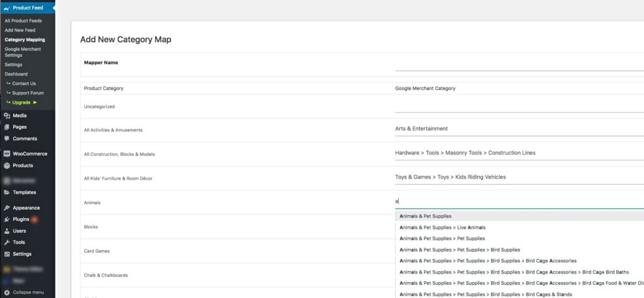Click the Uncategorized merchant category field
The width and height of the screenshot is (644, 298).
click(x=519, y=106)
